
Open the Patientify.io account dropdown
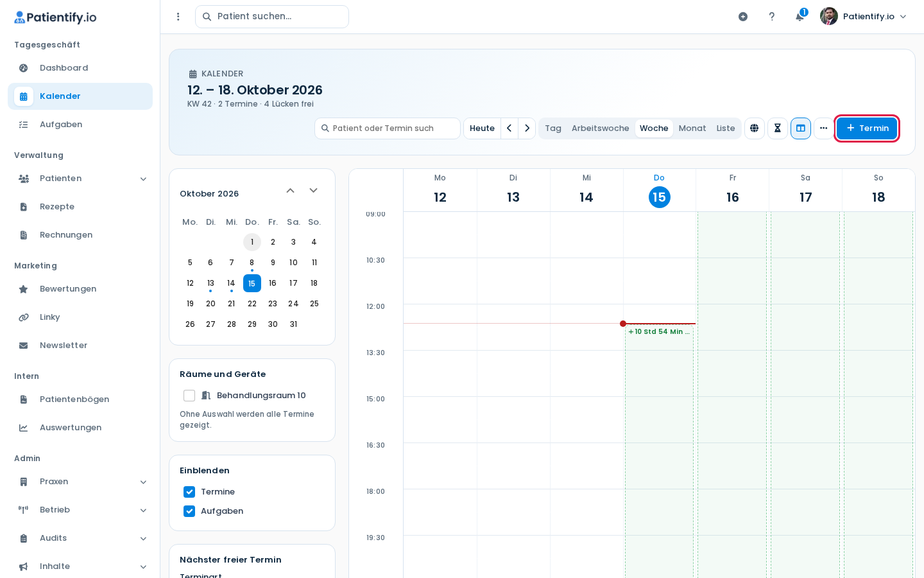864,17
